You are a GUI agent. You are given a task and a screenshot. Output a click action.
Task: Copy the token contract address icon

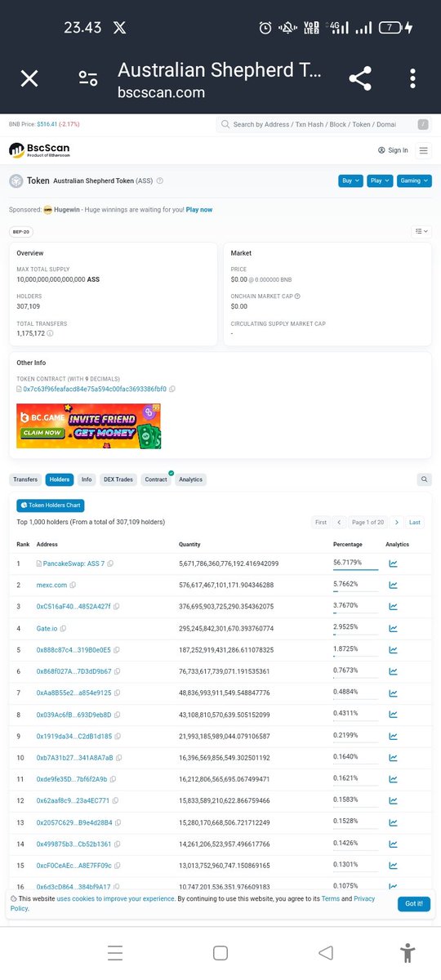[x=172, y=390]
